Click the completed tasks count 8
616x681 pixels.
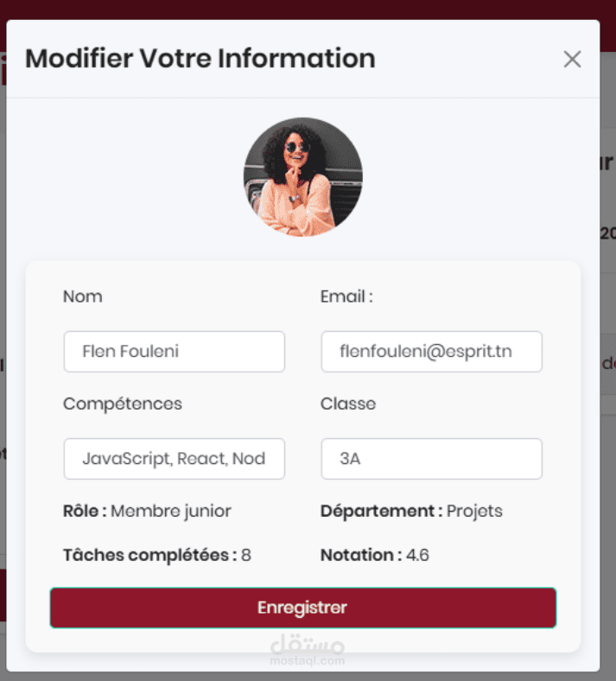click(246, 555)
